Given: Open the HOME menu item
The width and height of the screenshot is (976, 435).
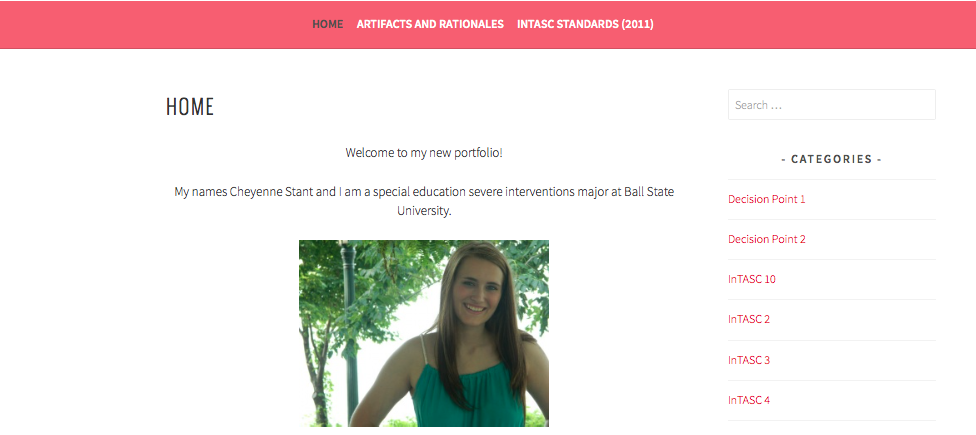Looking at the screenshot, I should (x=327, y=24).
